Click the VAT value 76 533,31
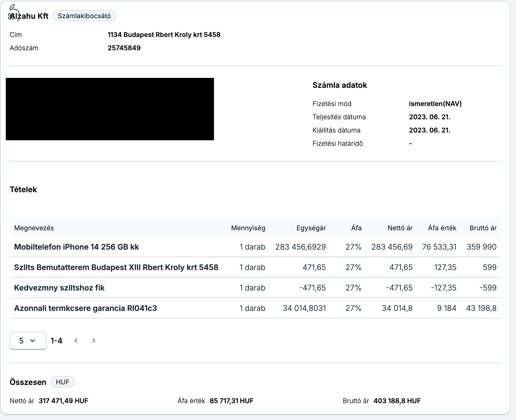Screen dimensions: 516x420 pos(439,247)
